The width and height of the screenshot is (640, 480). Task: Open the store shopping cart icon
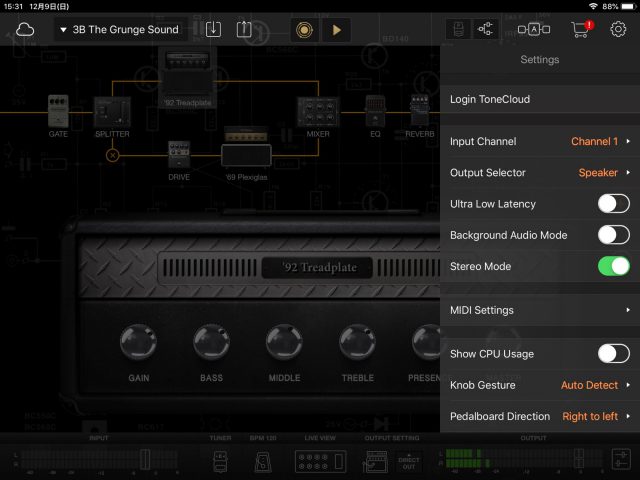click(582, 29)
